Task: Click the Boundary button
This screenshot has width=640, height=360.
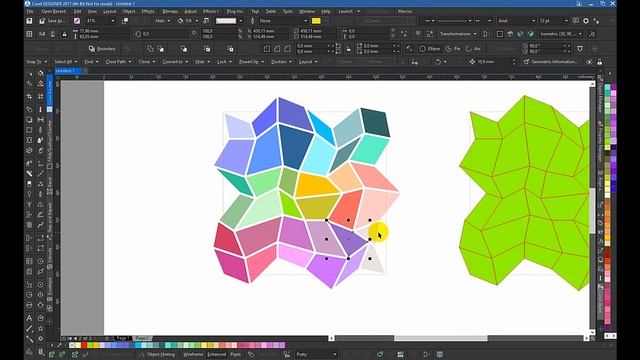Action: click(102, 49)
